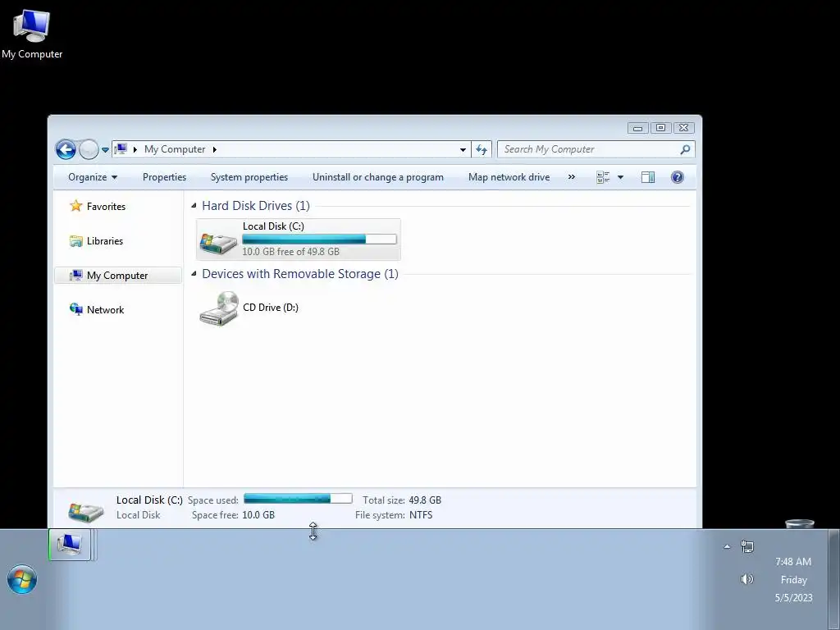Click the greyed Forward navigation button
Screen dimensions: 840x630
click(x=89, y=149)
